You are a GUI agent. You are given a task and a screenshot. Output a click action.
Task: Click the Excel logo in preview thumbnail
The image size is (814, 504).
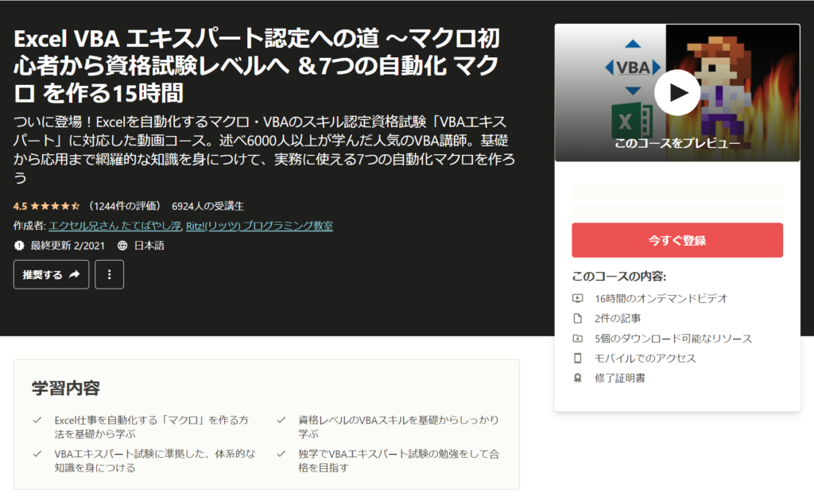pyautogui.click(x=632, y=122)
